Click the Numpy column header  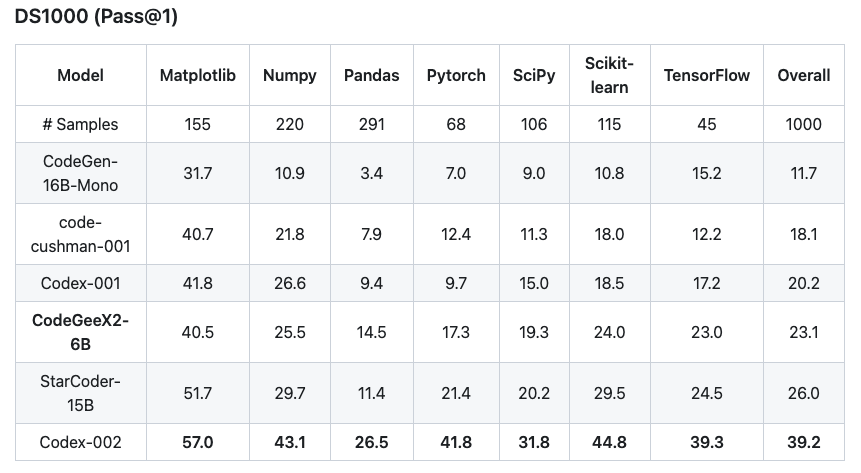coord(290,75)
